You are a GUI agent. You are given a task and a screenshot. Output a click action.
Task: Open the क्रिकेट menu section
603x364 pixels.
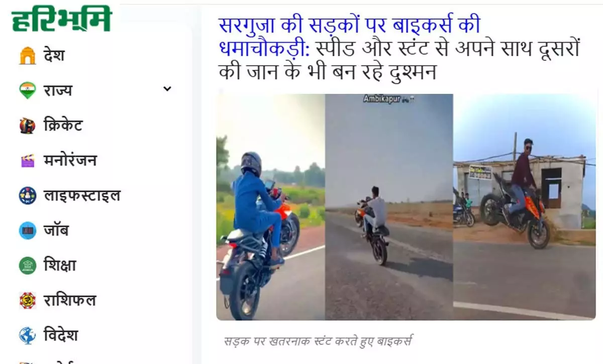(x=63, y=125)
